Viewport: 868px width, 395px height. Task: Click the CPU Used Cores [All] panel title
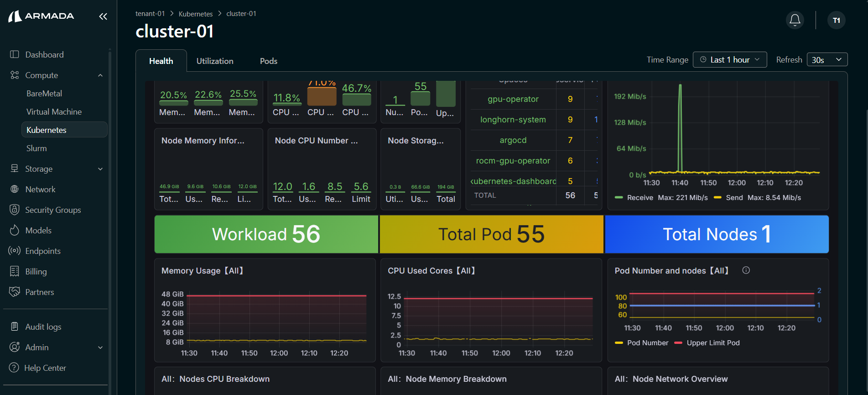[x=432, y=271]
